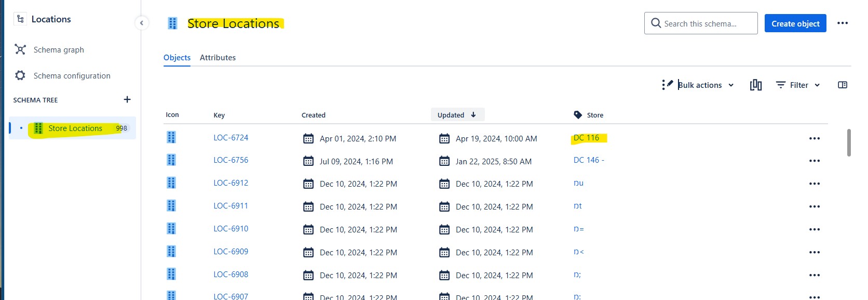Open object LOC-6911
The image size is (868, 300).
[230, 206]
